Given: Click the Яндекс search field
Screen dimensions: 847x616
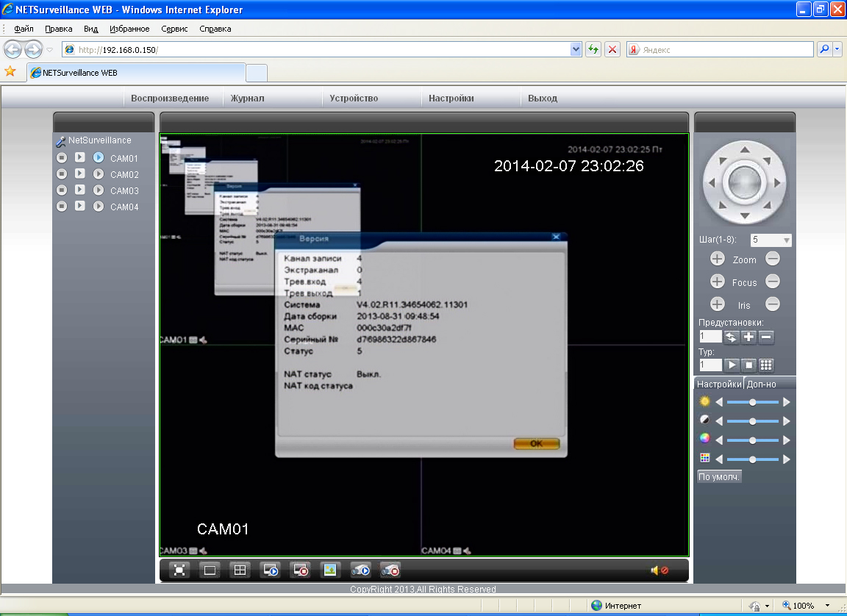Looking at the screenshot, I should click(x=726, y=50).
